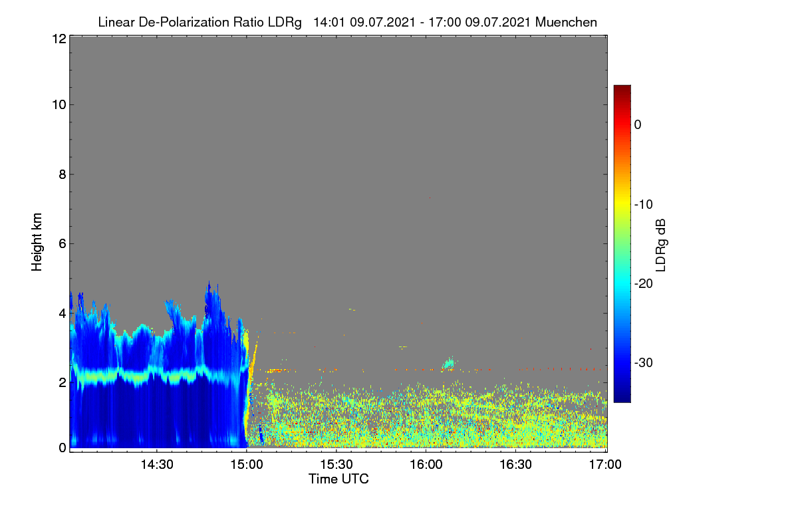Click the colorbar value label -10
The image size is (798, 532).
point(645,204)
